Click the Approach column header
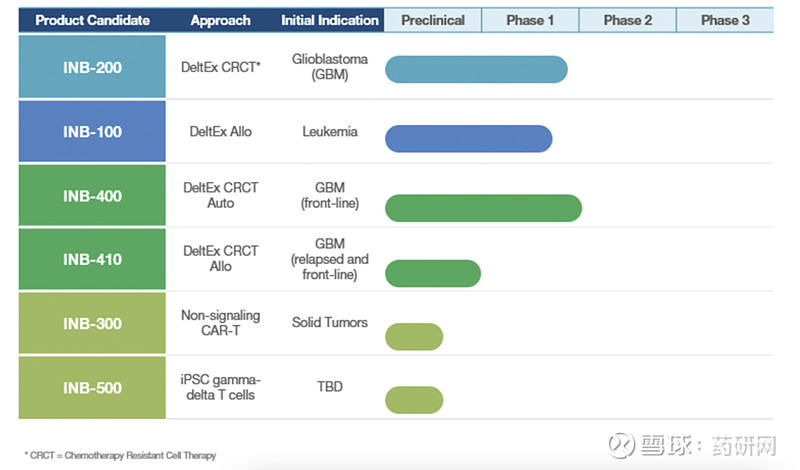800x470 pixels. coord(220,20)
